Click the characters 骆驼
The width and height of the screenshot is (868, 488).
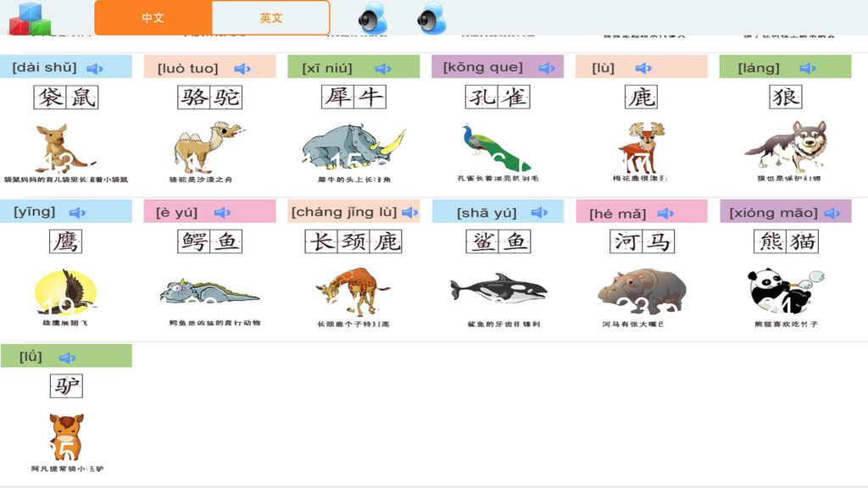pyautogui.click(x=210, y=97)
